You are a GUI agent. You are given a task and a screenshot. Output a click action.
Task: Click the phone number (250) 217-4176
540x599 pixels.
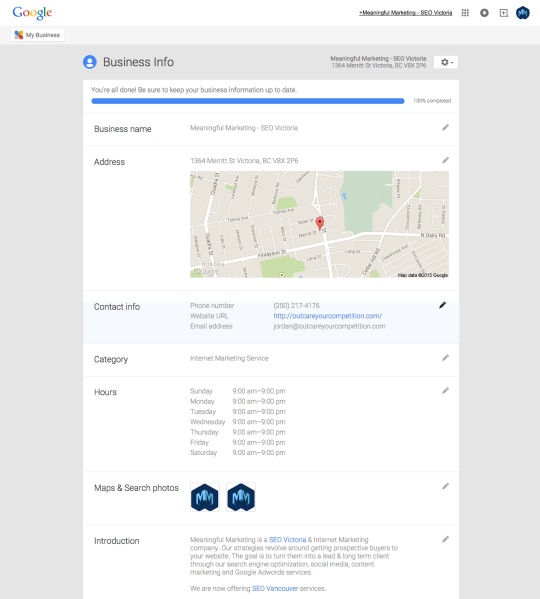pos(296,306)
